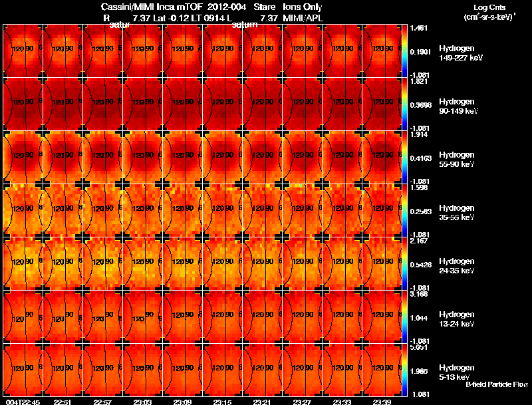532x405 pixels.
Task: Select the color scale bar for Hydrogen 24-35 keV
Action: [x=404, y=264]
